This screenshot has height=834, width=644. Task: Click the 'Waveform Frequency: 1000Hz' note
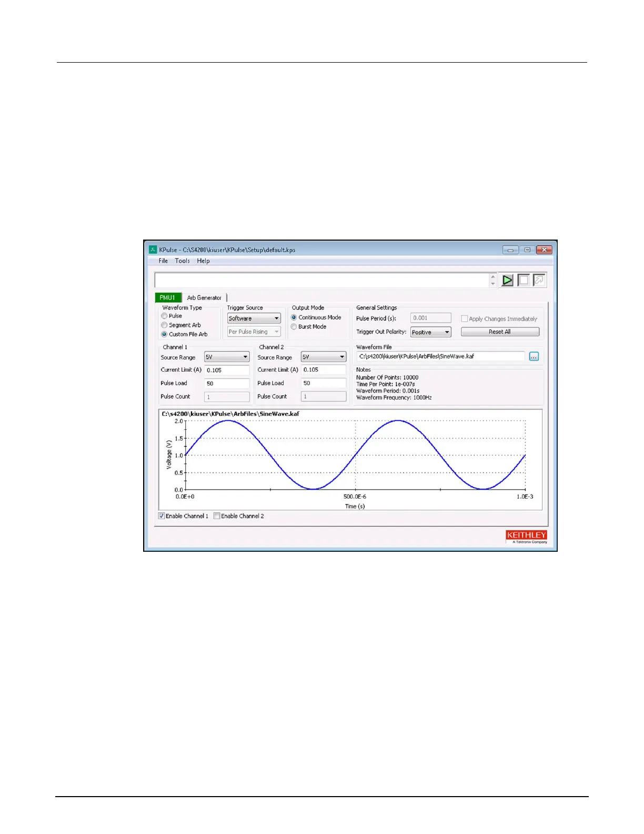394,398
